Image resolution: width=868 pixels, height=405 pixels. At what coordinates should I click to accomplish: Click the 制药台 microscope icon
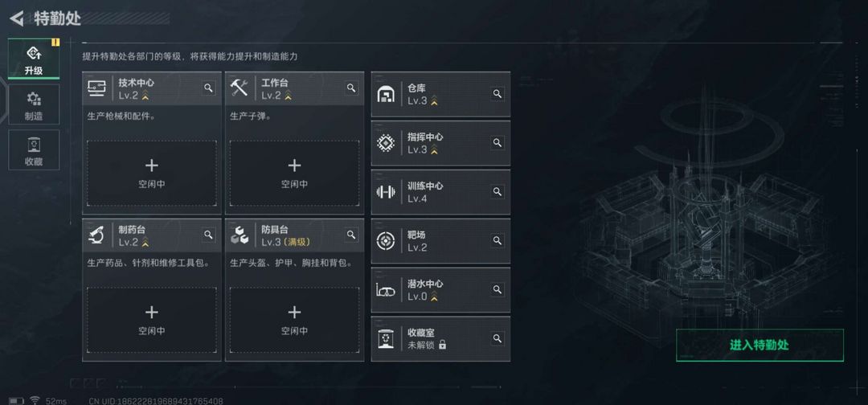[x=96, y=235]
